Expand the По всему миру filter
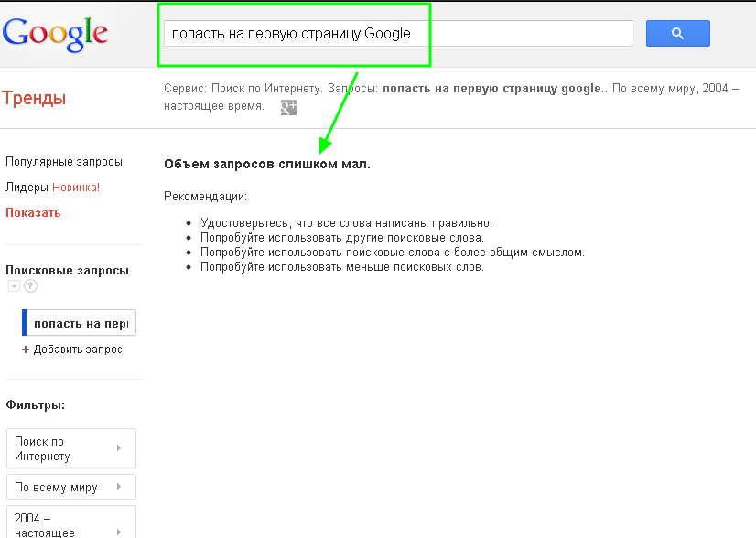 pos(71,487)
